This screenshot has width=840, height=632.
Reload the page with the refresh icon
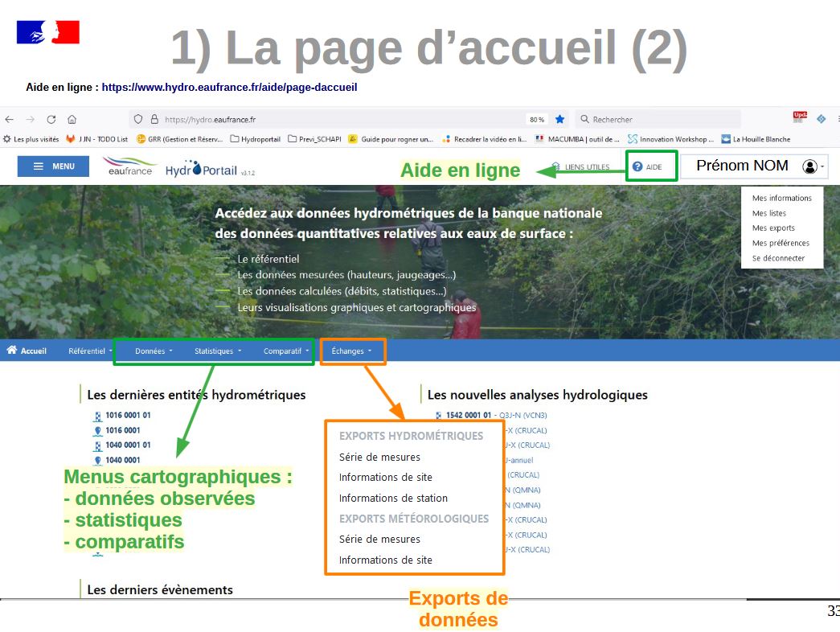pos(51,120)
